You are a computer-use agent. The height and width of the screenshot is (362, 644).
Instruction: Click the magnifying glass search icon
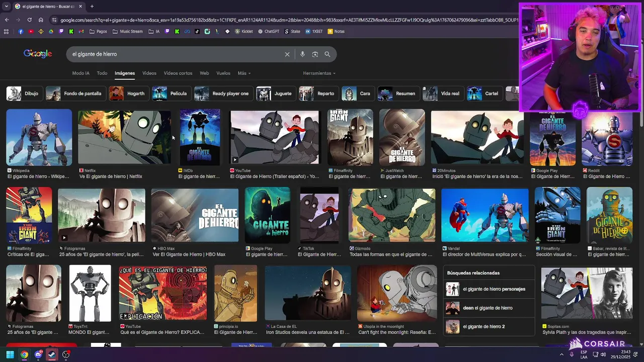[x=327, y=54]
